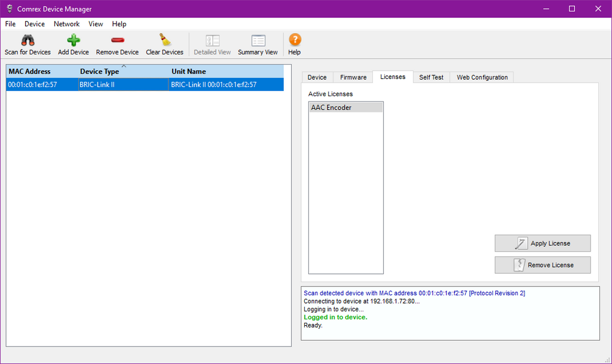Viewport: 612px width, 364px height.
Task: Click the Clear Devices broom icon
Action: coord(165,40)
